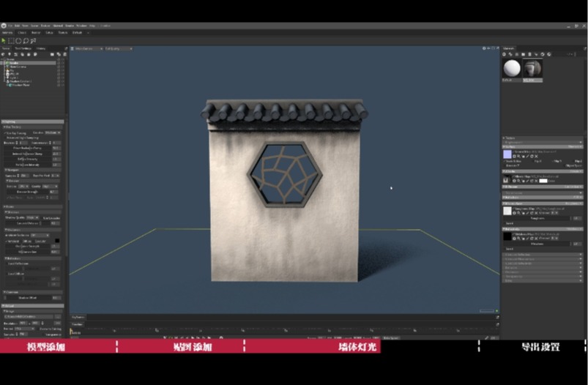Click the Marmoset logo icon in title bar

click(4, 26)
